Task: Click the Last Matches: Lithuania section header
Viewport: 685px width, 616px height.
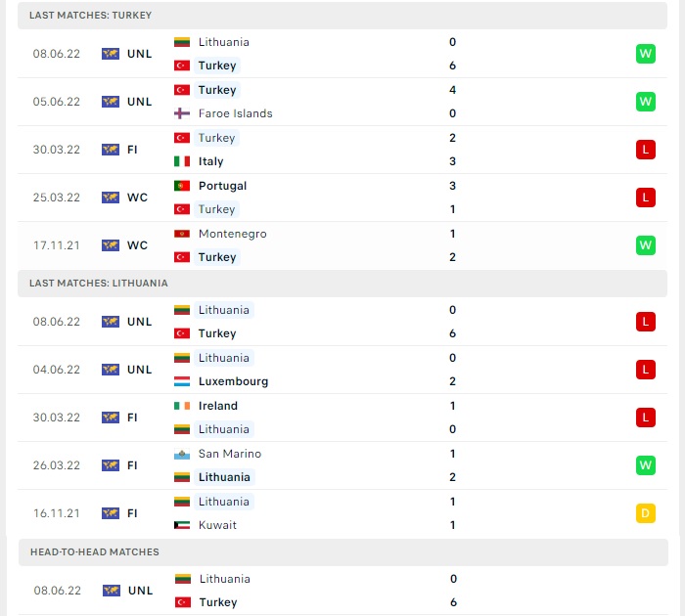Action: (x=342, y=284)
